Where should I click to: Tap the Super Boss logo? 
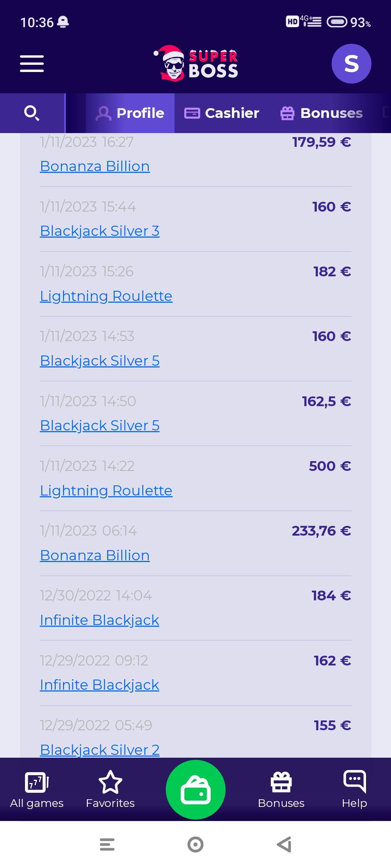pos(196,64)
